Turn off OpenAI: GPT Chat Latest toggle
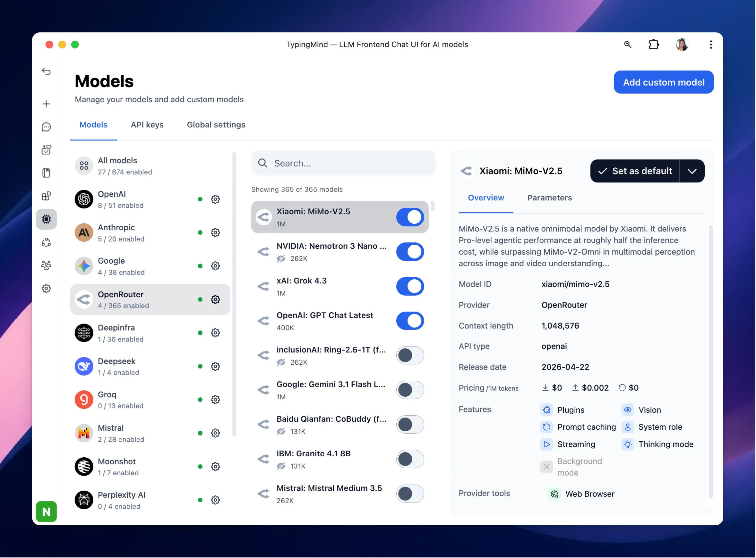This screenshot has width=756, height=558. (x=410, y=321)
